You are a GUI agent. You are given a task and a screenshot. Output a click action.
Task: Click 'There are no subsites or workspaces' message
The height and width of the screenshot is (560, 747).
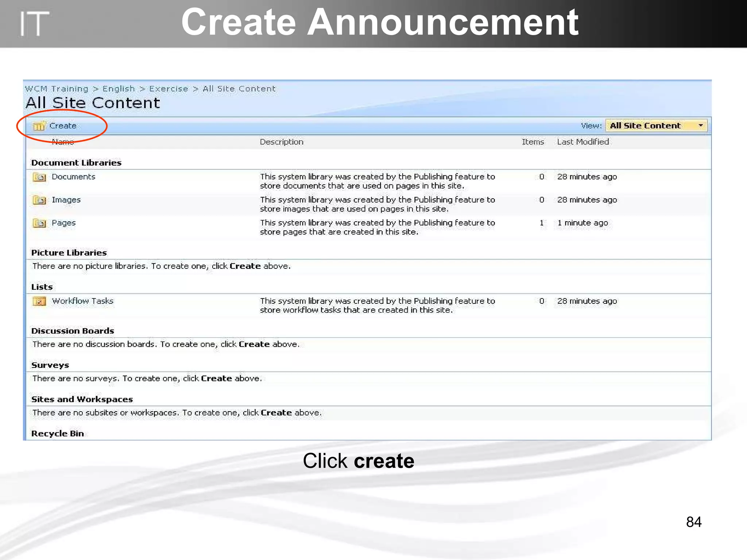[x=177, y=413]
